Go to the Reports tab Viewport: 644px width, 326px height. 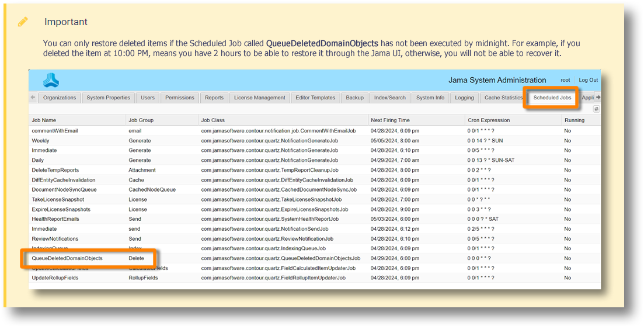[x=214, y=98]
